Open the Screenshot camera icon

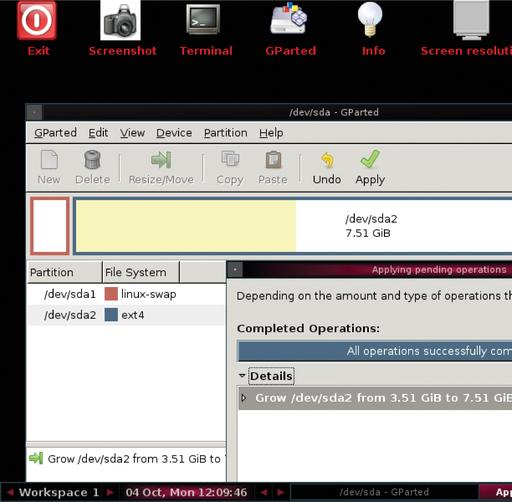tap(120, 20)
